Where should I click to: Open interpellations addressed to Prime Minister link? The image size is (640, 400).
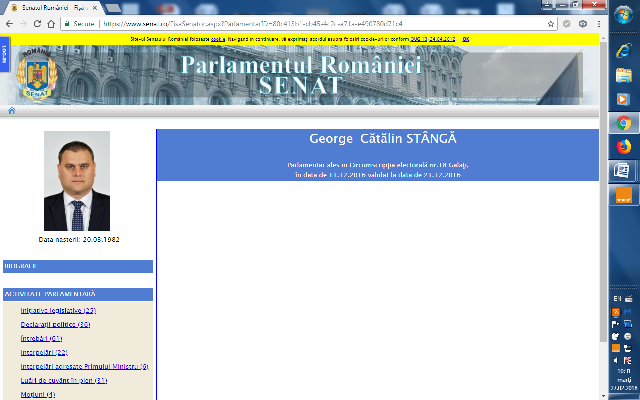(x=84, y=367)
